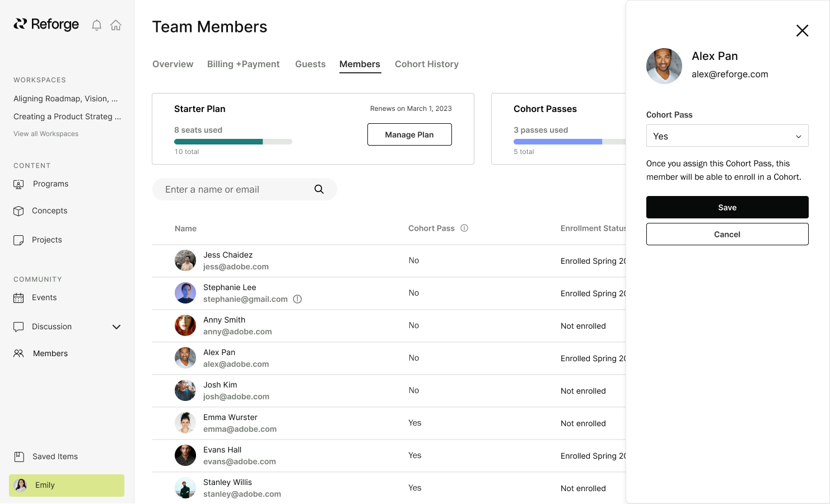Viewport: 830px width, 504px height.
Task: Click Cohort Pass column info icon
Action: (464, 228)
